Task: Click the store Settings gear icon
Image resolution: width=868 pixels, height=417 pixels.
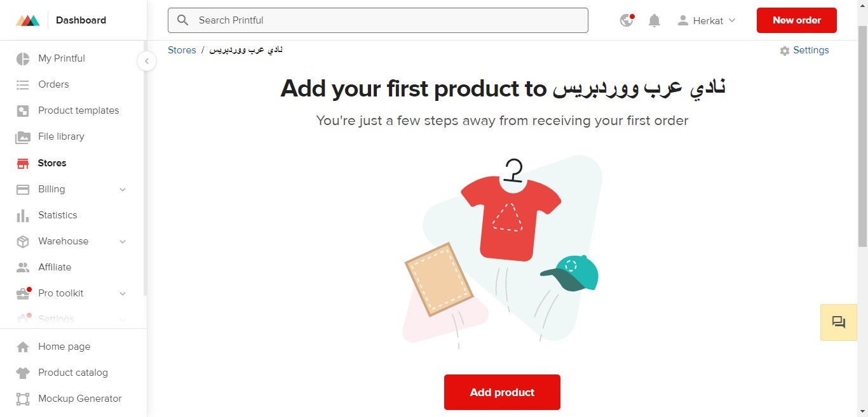Action: coord(785,51)
